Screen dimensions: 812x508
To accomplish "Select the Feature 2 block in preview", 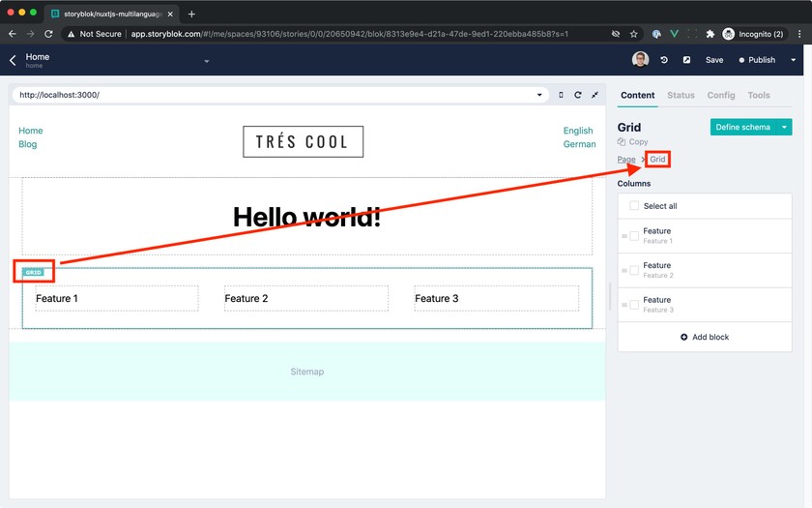I will click(306, 298).
